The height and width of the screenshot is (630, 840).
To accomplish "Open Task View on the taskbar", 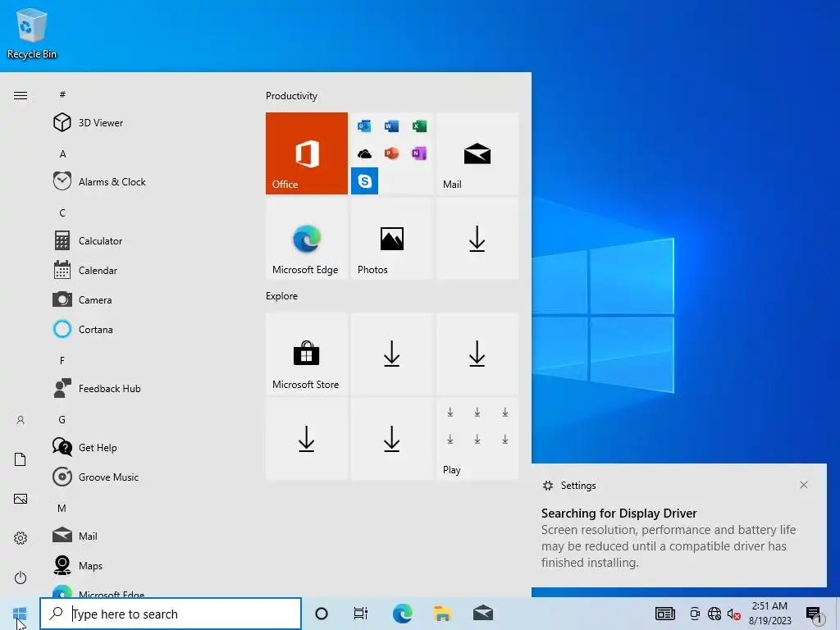I will coord(361,614).
